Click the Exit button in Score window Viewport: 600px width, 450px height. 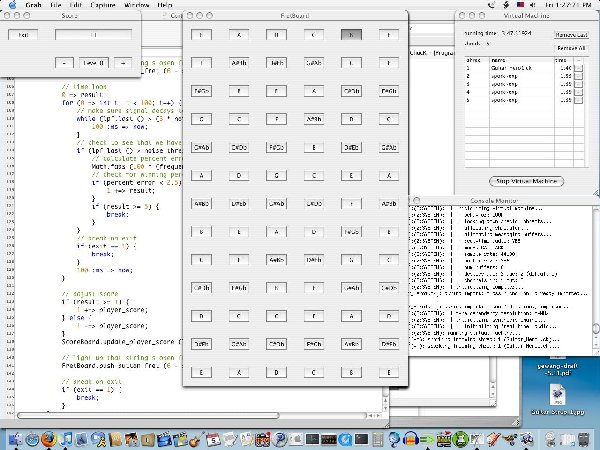click(23, 35)
